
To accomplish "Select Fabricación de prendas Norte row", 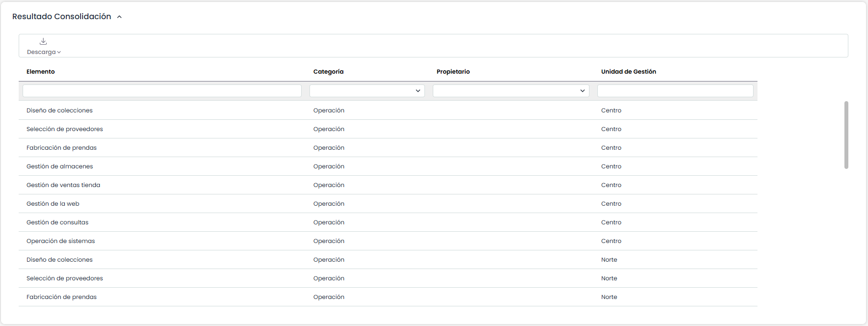I will [x=61, y=297].
